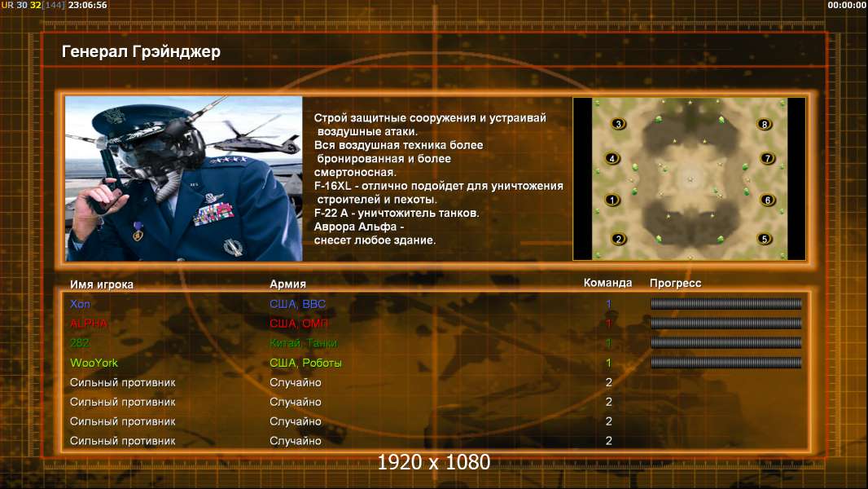
Task: Click team number in ALPHA's row
Action: 608,324
